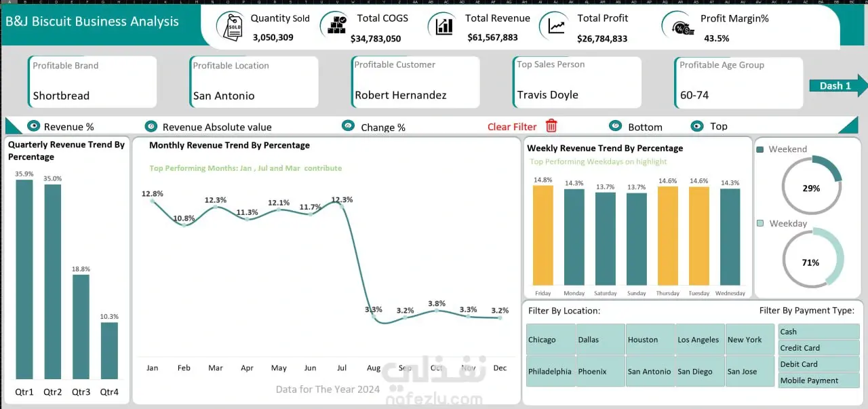This screenshot has height=409, width=868.
Task: Filter by Credit Card payment type
Action: click(x=818, y=348)
